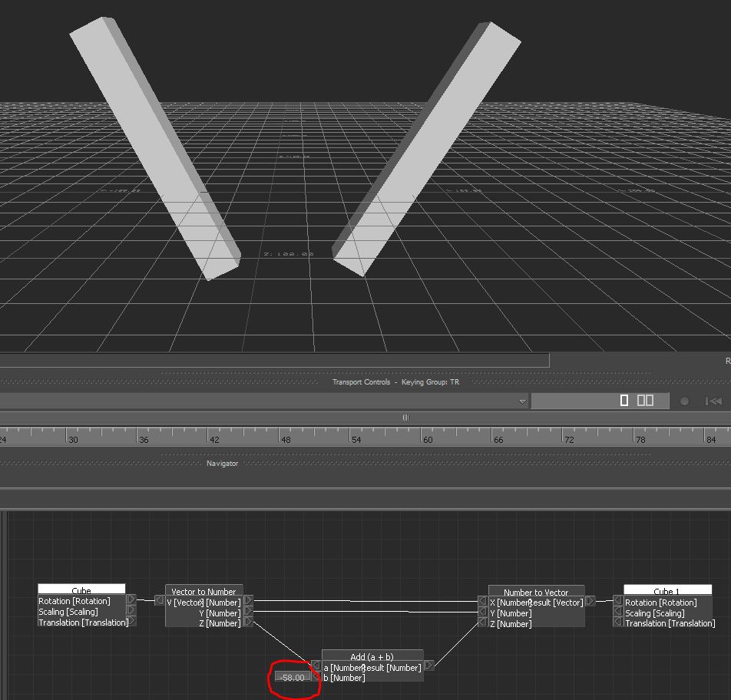Viewport: 731px width, 700px height.
Task: Click the Record button in Transport Controls
Action: point(684,401)
